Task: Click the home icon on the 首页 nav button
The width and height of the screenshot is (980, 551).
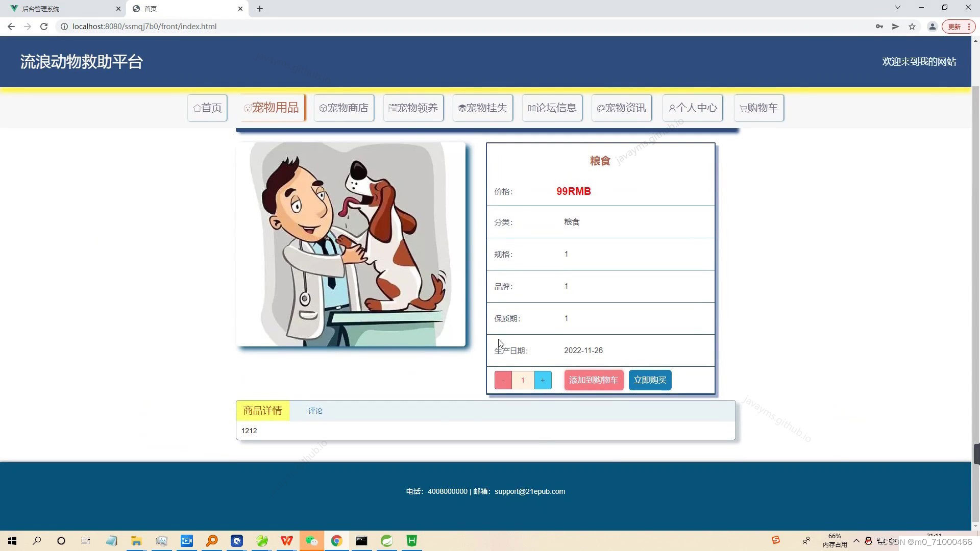Action: (197, 108)
